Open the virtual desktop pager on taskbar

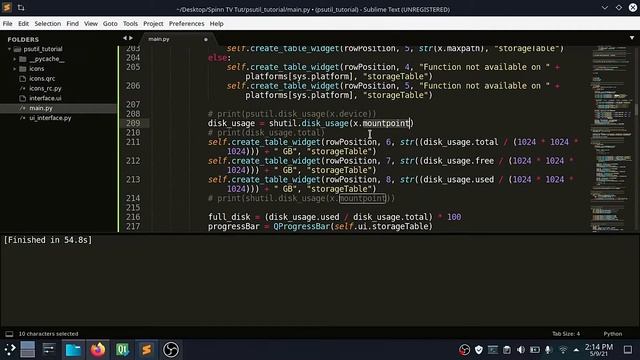point(28,350)
